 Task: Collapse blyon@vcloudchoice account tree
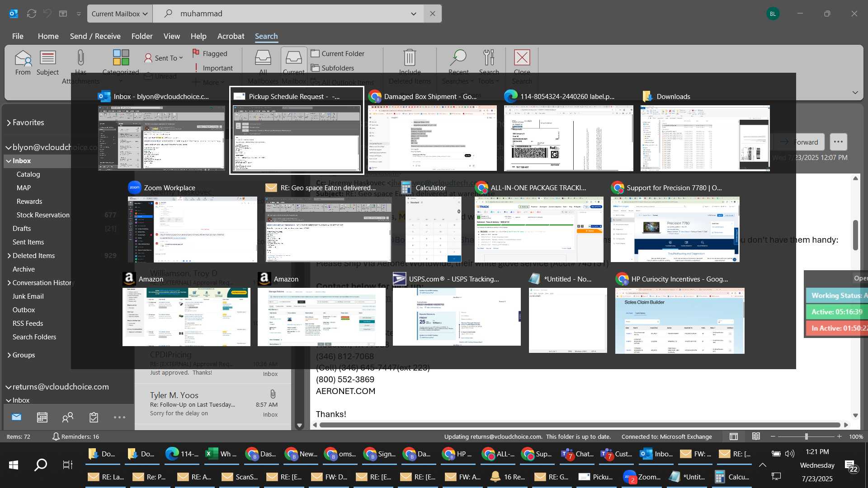coord(8,147)
